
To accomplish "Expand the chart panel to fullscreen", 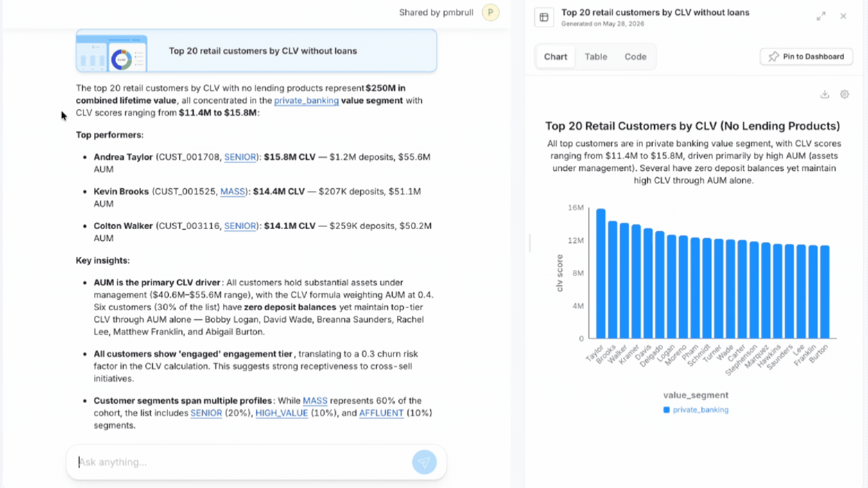I will (x=821, y=17).
